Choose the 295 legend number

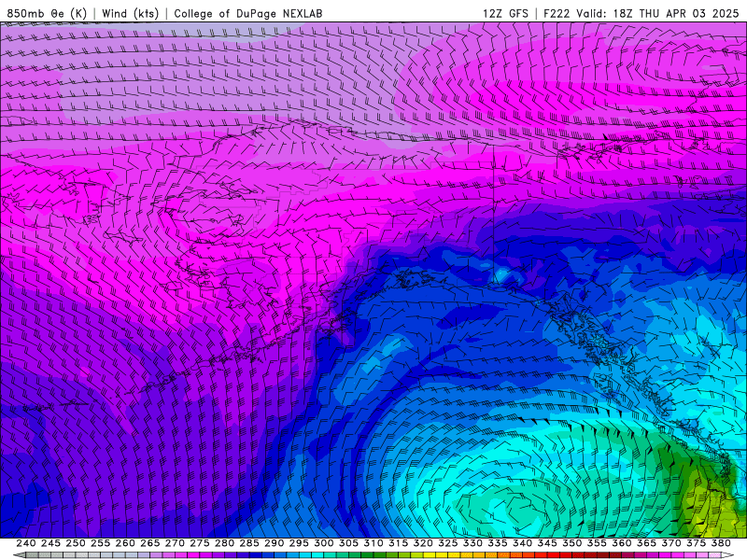[x=299, y=543]
